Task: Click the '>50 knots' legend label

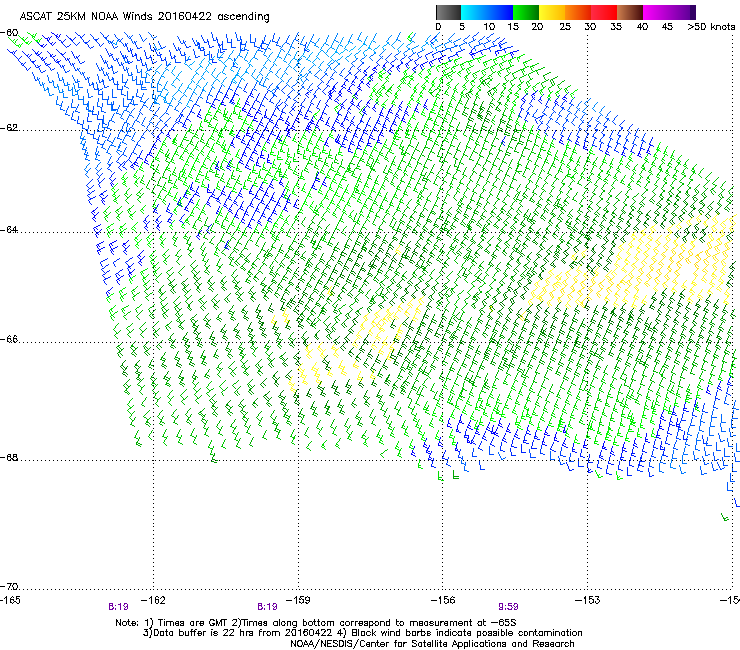Action: [x=711, y=27]
